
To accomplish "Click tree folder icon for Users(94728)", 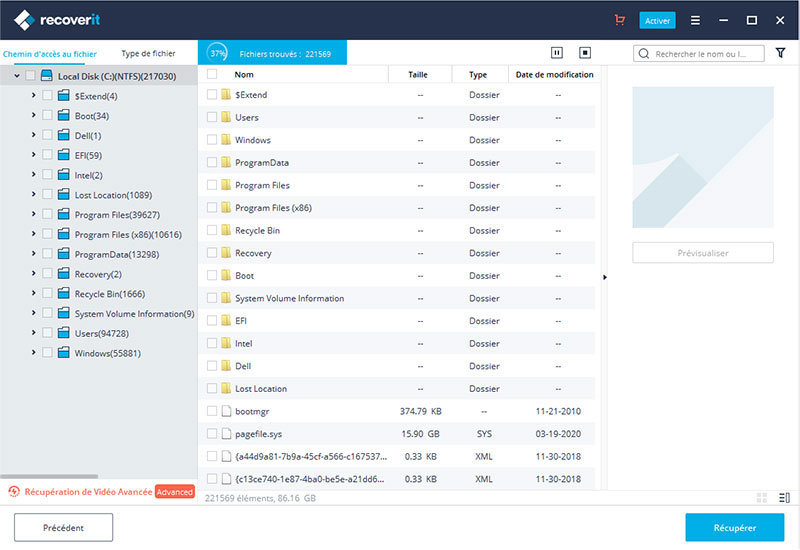I will [x=63, y=333].
